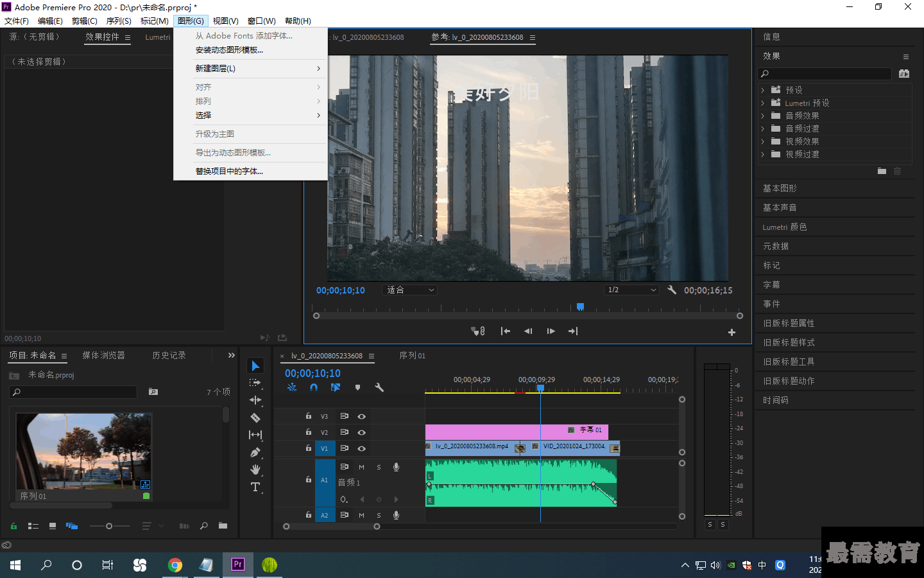Screen dimensions: 924x578
Task: Toggle V2 track output eye
Action: (x=362, y=432)
